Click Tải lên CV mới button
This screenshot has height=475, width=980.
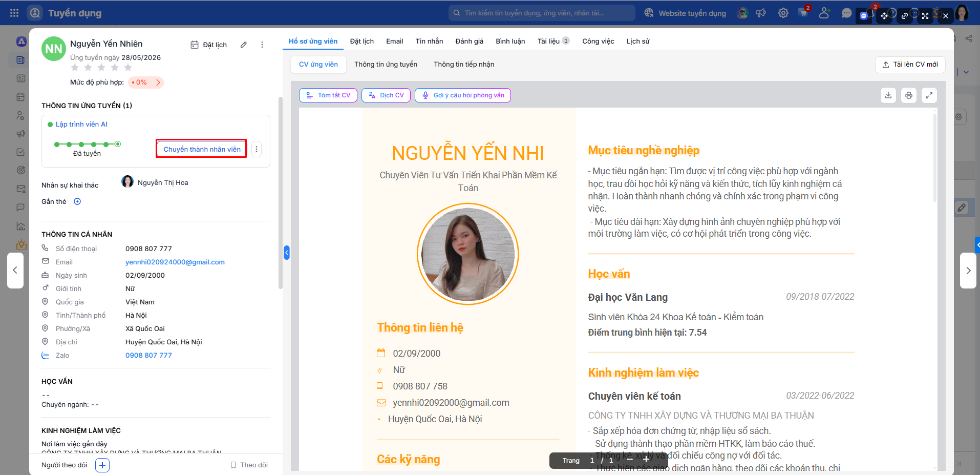coord(910,65)
